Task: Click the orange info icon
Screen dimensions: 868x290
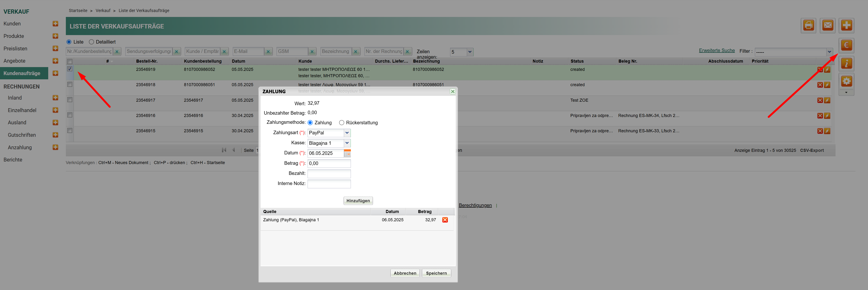Action: (x=846, y=63)
